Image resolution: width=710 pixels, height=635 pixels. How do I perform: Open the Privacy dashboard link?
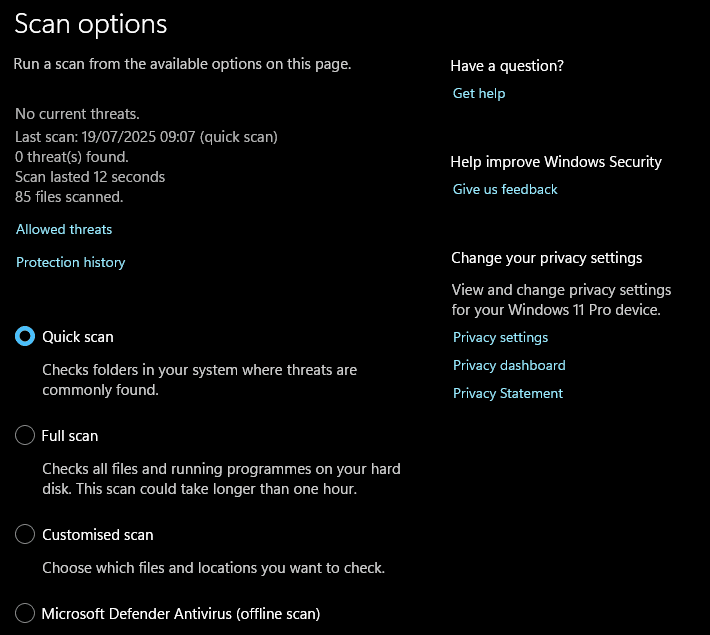(509, 366)
